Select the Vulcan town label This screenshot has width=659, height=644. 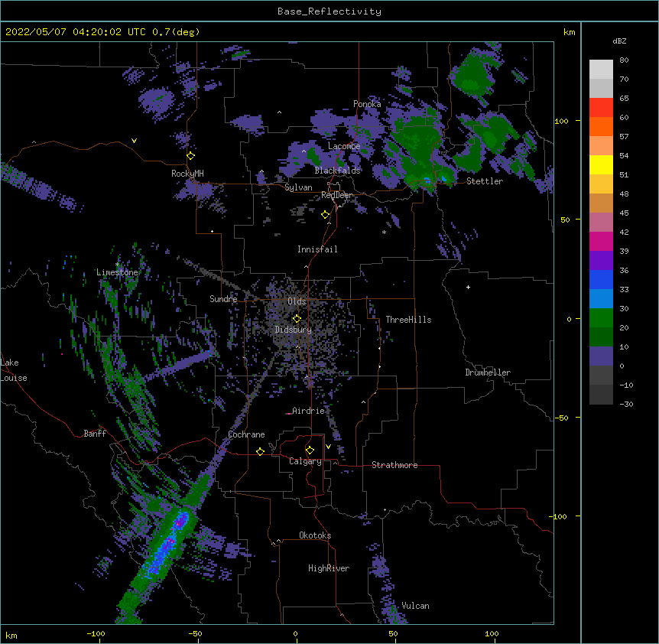tap(415, 606)
